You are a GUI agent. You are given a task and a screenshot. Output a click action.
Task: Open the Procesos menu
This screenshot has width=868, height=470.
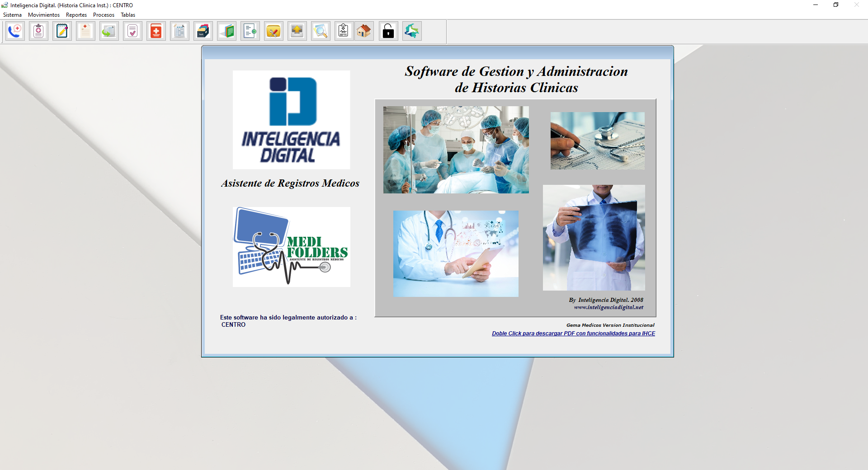104,15
